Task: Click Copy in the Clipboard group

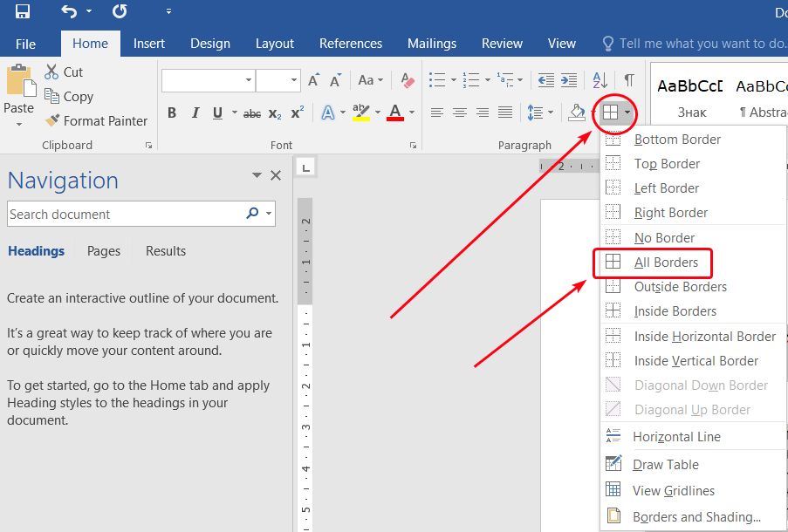Action: click(69, 97)
